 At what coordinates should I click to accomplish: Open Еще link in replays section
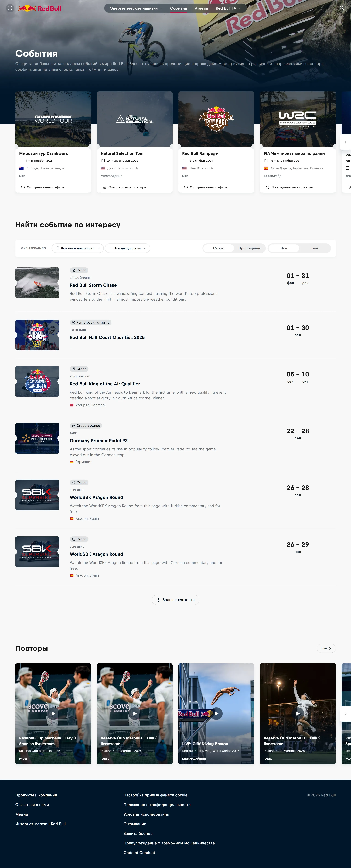326,648
